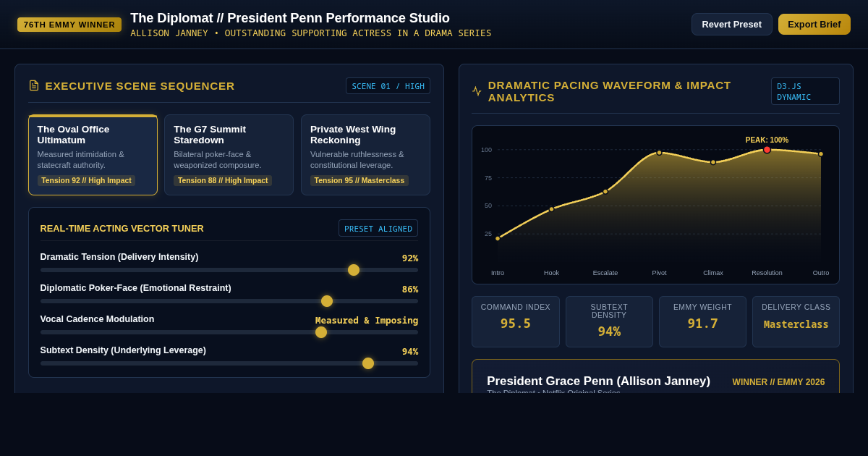Click the waveform activity icon beside Dramatic Pacing
The image size is (868, 456).
pyautogui.click(x=477, y=91)
